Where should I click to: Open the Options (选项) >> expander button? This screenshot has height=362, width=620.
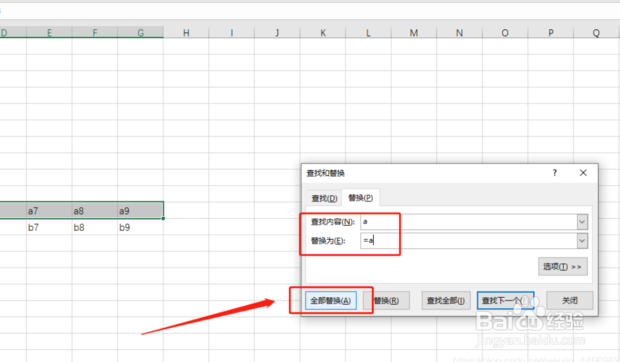(x=562, y=267)
